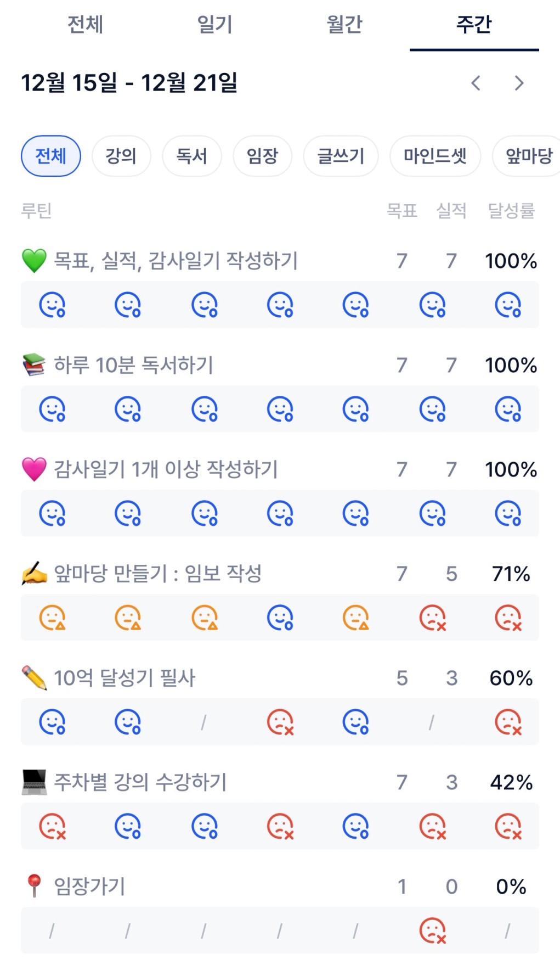Filter routines by 독서 chip
560x959 pixels.
pos(191,156)
